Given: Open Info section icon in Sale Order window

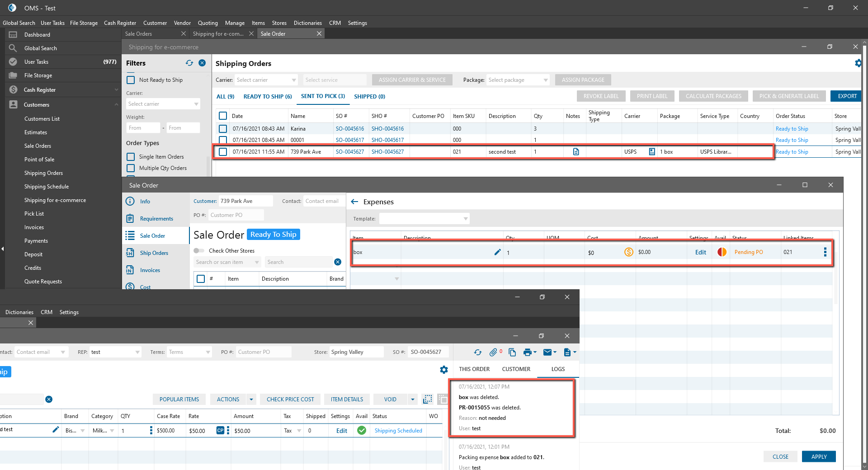Looking at the screenshot, I should point(130,202).
